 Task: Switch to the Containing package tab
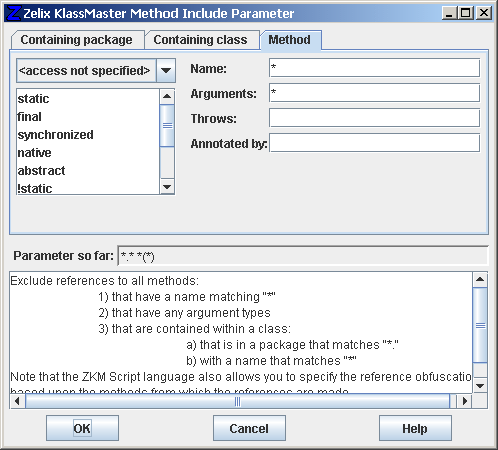pyautogui.click(x=78, y=40)
